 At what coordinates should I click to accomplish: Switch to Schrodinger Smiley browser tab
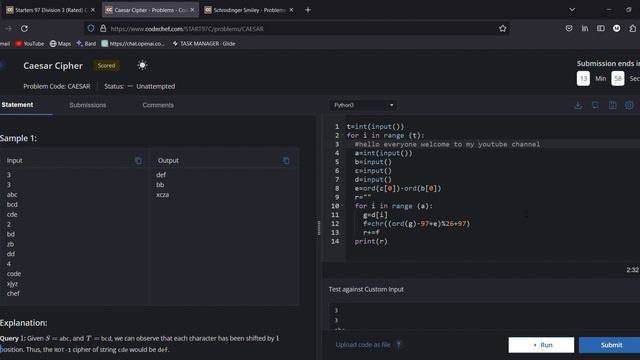coord(249,10)
